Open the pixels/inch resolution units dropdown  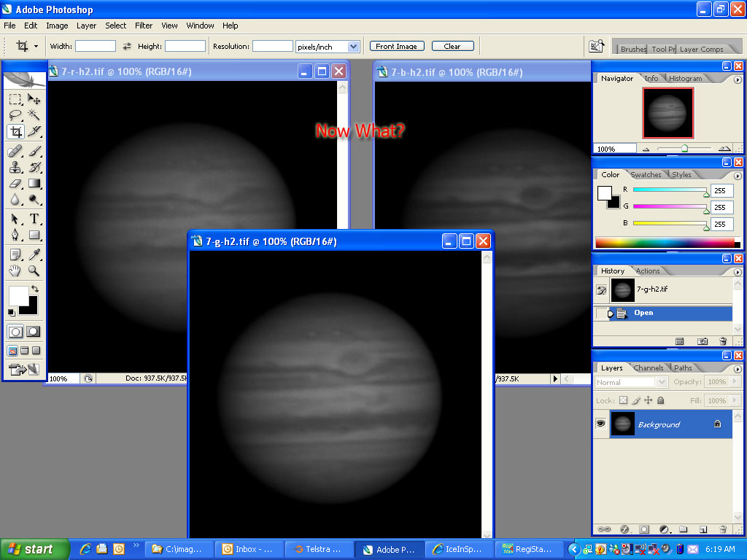pos(353,46)
